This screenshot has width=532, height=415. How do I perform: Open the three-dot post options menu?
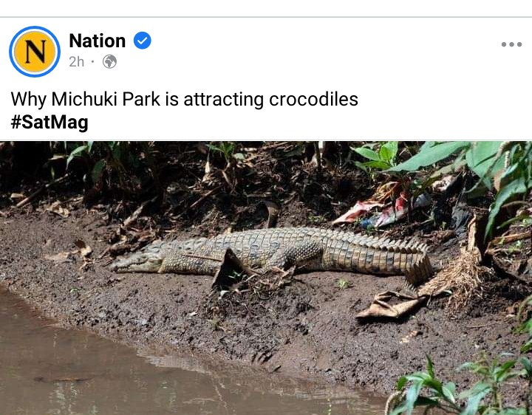click(511, 44)
